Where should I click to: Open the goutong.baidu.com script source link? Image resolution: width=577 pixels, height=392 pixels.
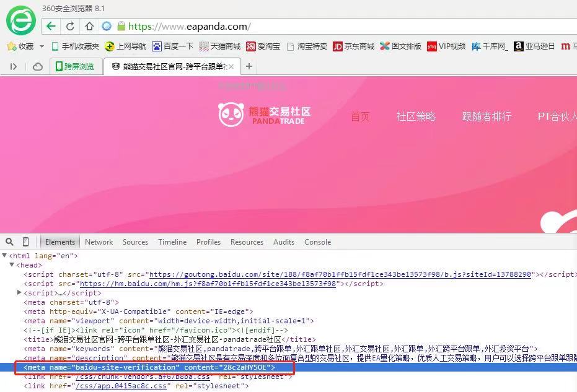(x=340, y=274)
